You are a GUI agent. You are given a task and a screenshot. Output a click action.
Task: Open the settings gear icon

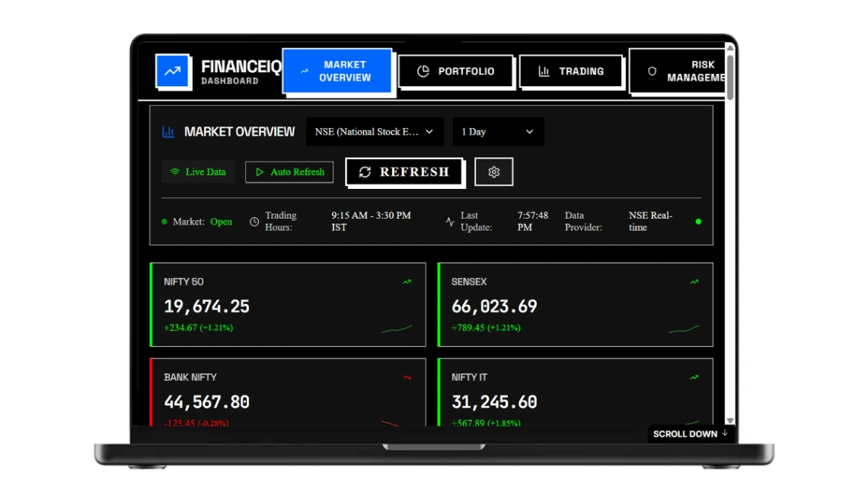(x=493, y=172)
